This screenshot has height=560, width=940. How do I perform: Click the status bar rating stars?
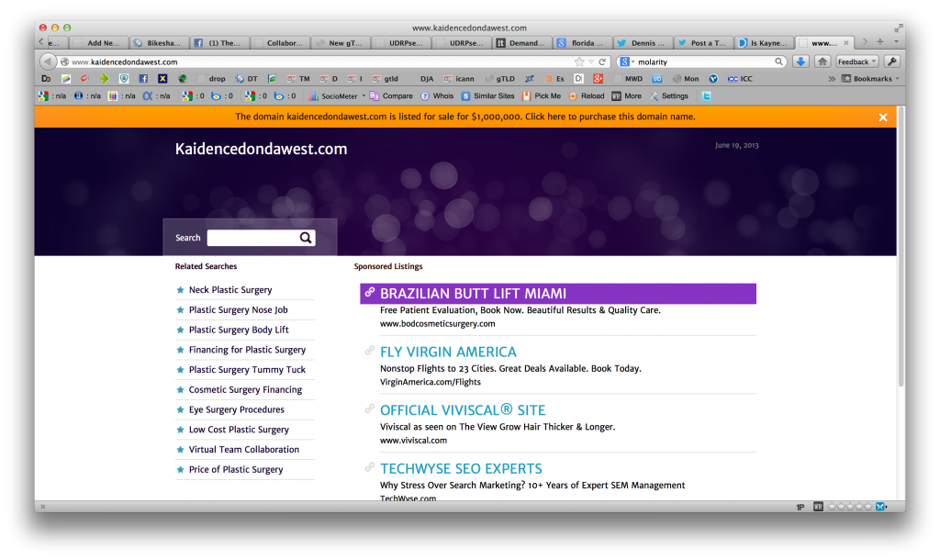point(850,507)
